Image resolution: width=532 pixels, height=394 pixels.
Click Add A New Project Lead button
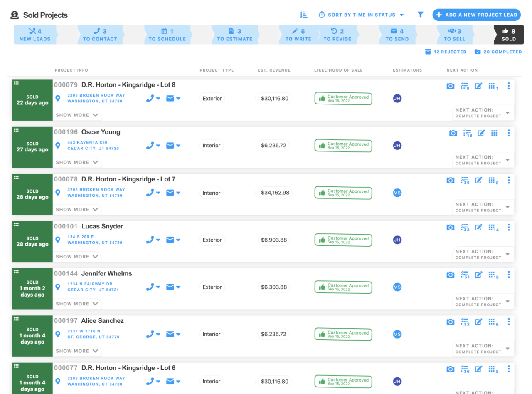click(476, 15)
